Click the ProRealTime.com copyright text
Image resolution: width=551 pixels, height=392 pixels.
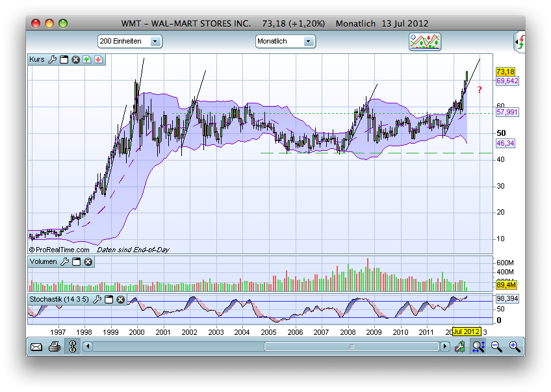click(x=59, y=250)
